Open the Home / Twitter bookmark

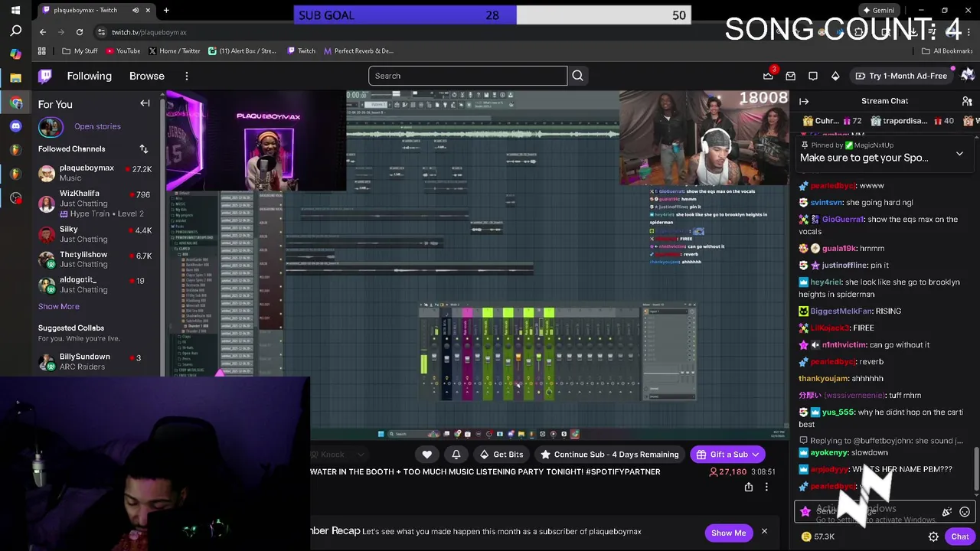174,51
